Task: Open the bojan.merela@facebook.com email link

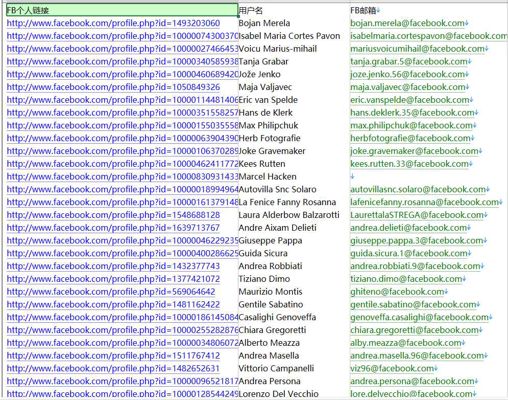Action: pyautogui.click(x=407, y=23)
